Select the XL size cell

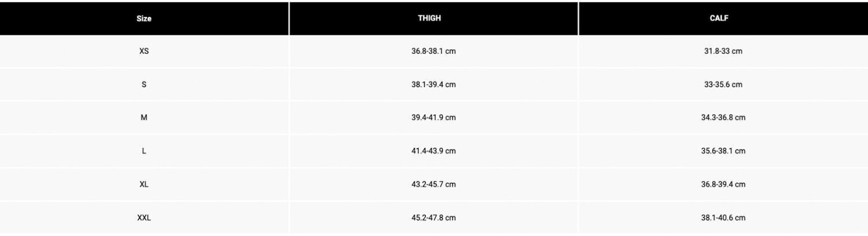(144, 184)
